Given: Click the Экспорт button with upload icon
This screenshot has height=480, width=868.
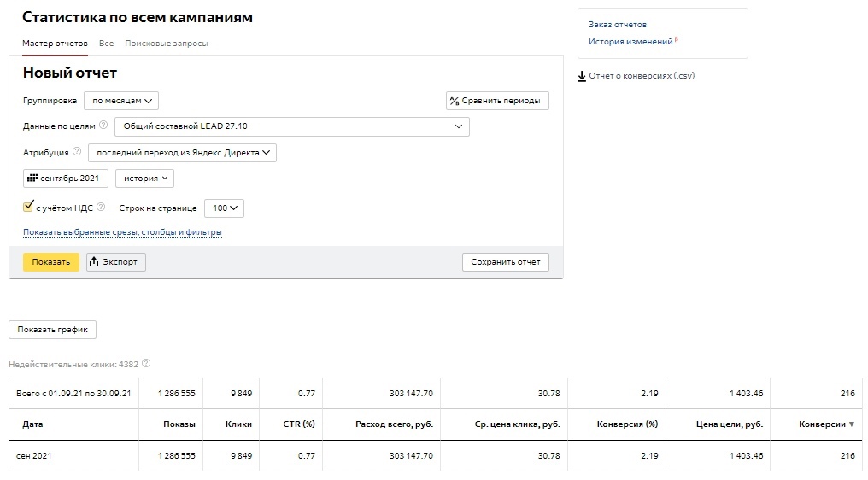Looking at the screenshot, I should (x=116, y=262).
